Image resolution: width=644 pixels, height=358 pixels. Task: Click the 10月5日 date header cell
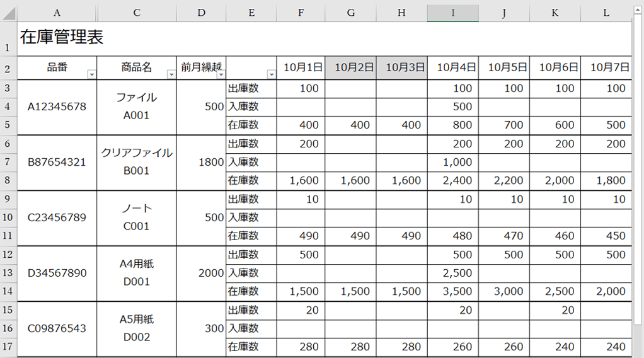point(504,68)
